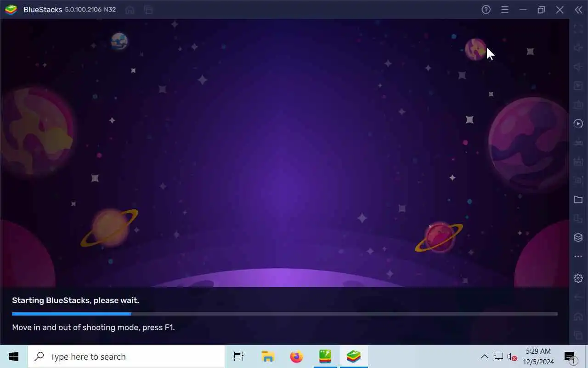
Task: Click the Android home icon in the side toolbar
Action: [578, 316]
